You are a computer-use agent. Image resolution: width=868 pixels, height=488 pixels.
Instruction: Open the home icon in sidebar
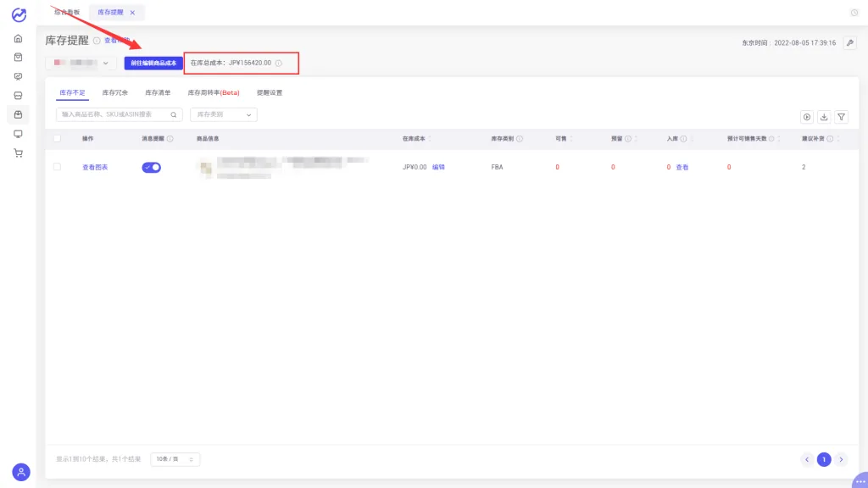tap(19, 39)
